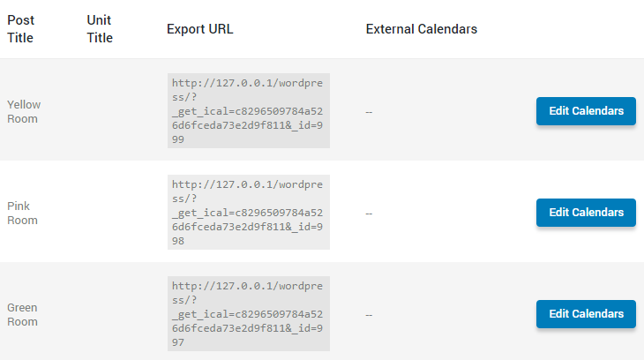This screenshot has height=360, width=644.
Task: Click Yellow Room's empty external calendars dash
Action: pyautogui.click(x=369, y=112)
